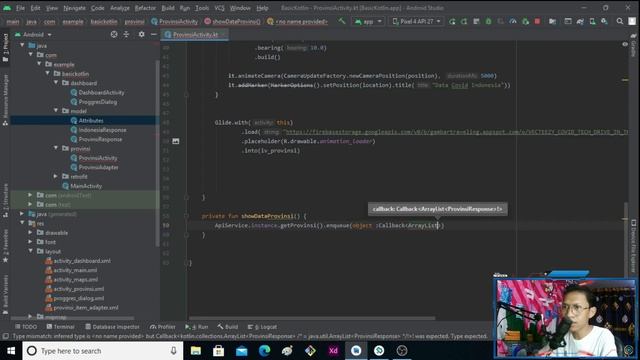Open the Logcat tool window

click(262, 327)
